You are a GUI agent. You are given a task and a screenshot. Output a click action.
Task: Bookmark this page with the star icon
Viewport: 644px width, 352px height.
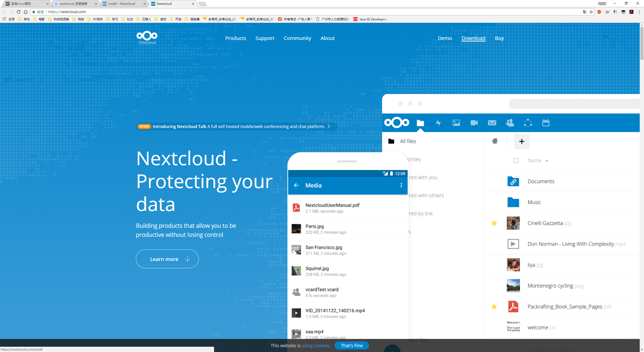tap(591, 12)
